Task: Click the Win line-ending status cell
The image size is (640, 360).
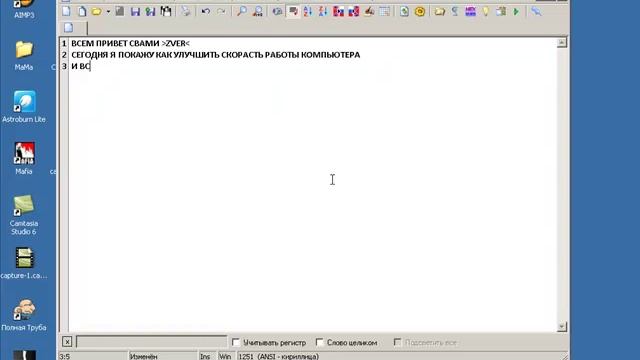Action: point(226,356)
